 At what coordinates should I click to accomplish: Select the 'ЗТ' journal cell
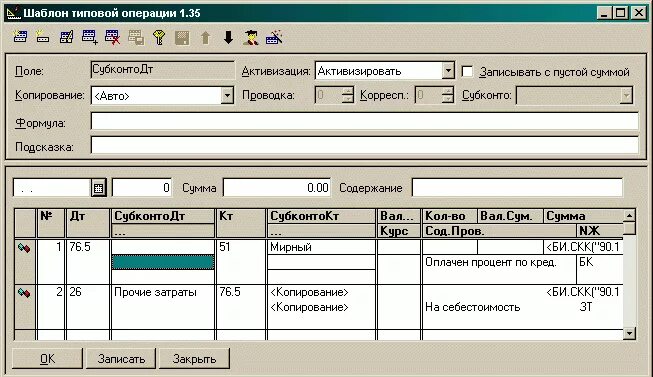600,307
